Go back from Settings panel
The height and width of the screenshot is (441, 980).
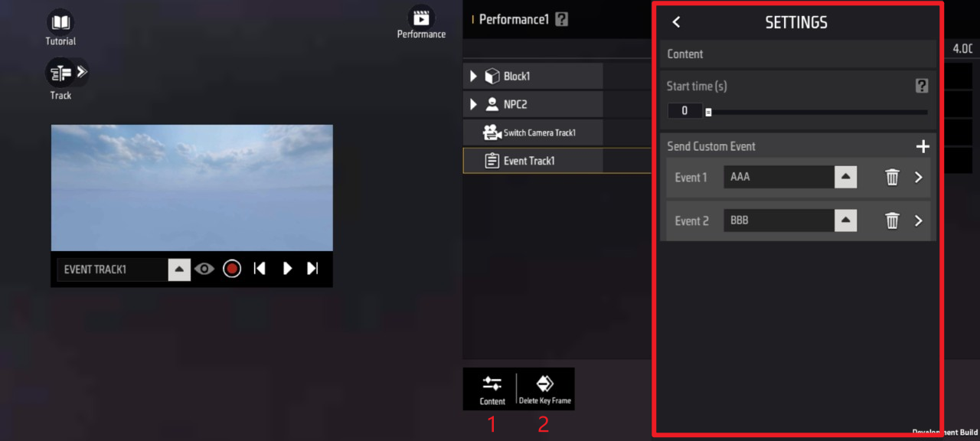pos(676,22)
